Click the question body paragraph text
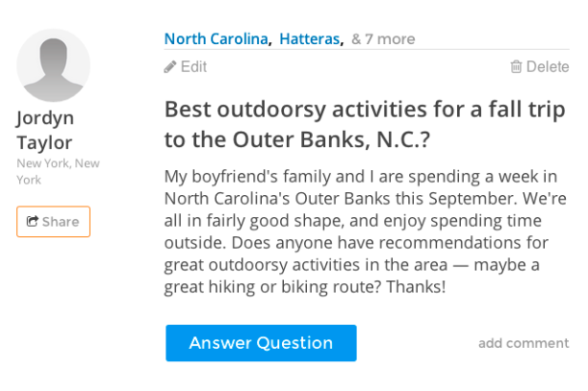Screen dimensions: 588x391 coord(365,231)
